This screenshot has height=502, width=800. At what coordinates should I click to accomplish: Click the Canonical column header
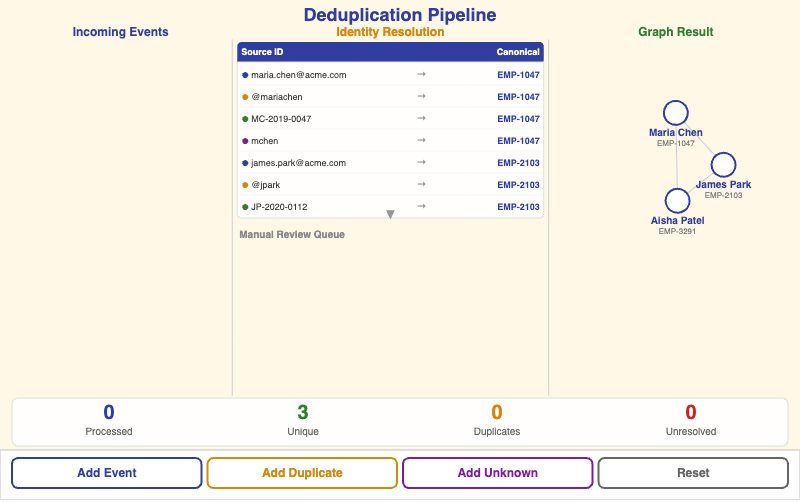[x=517, y=52]
